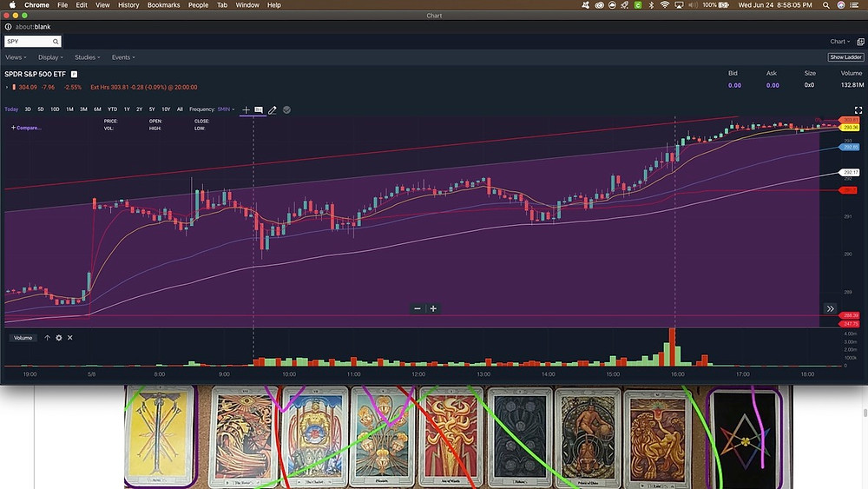This screenshot has height=489, width=868.
Task: Click the orange 303.81 price label
Action: click(849, 120)
